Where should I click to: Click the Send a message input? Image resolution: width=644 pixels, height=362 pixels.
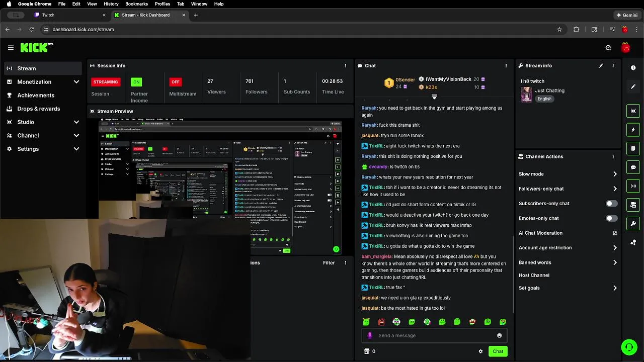pos(434,335)
